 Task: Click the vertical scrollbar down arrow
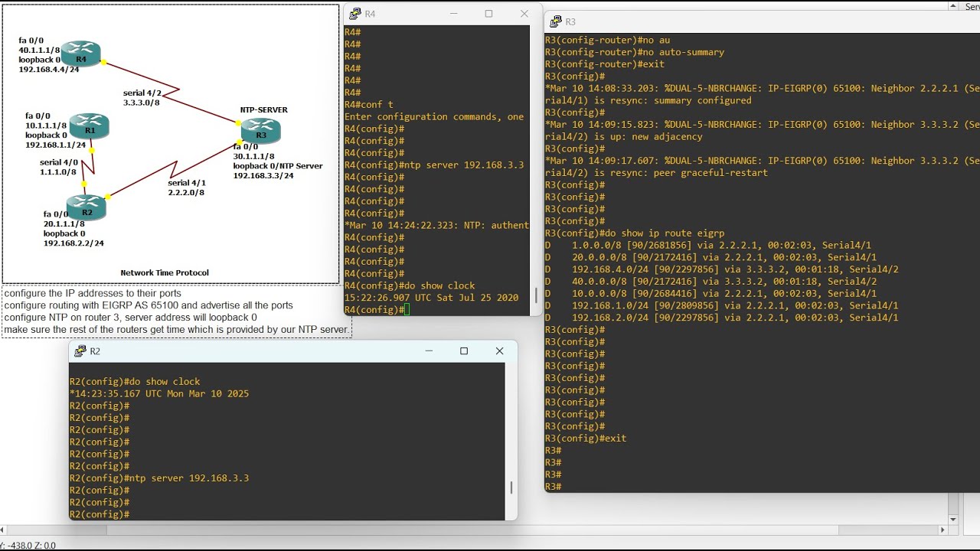pyautogui.click(x=953, y=520)
